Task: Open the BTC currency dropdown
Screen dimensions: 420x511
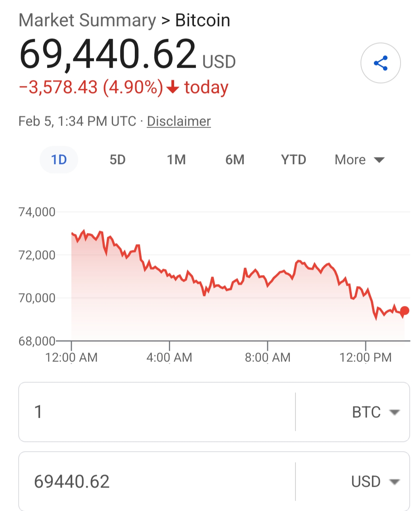Action: 375,412
